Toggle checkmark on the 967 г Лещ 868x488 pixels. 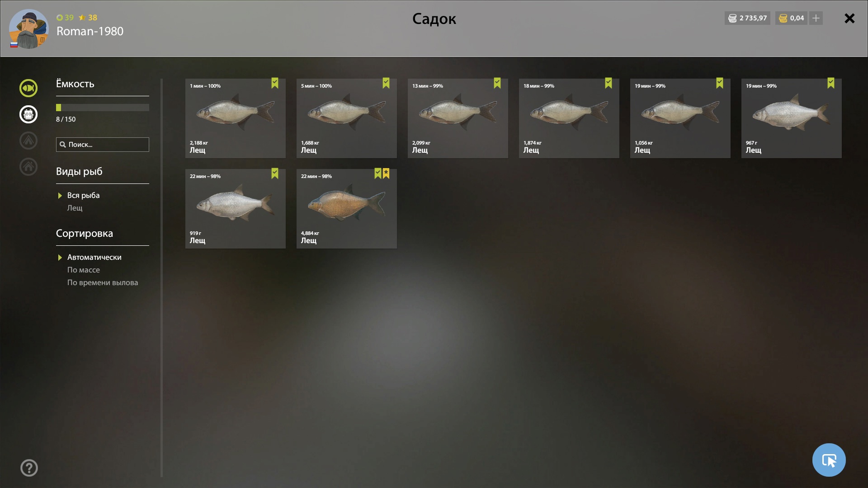(x=831, y=83)
